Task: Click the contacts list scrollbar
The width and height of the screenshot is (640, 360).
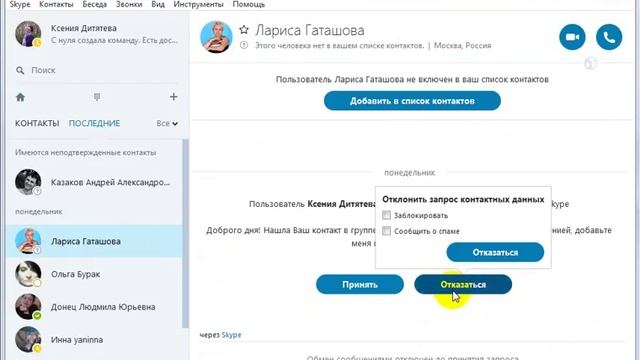Action: (185, 233)
